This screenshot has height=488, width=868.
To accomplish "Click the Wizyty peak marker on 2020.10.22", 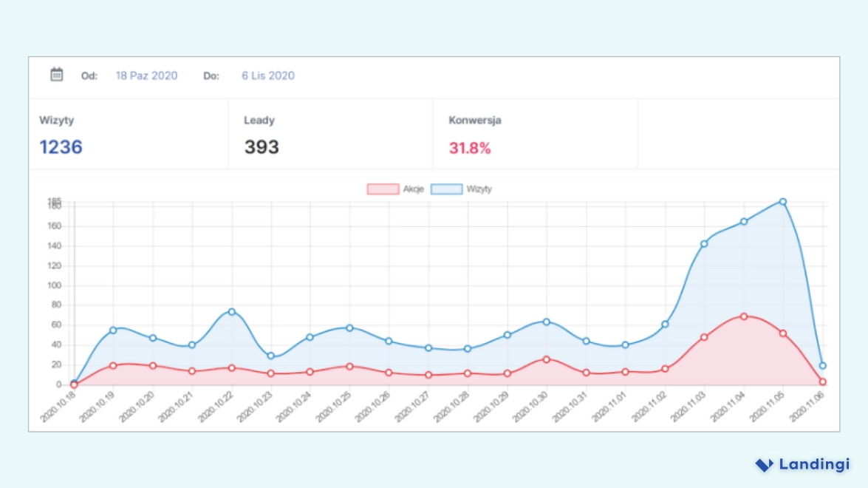I will pyautogui.click(x=230, y=312).
